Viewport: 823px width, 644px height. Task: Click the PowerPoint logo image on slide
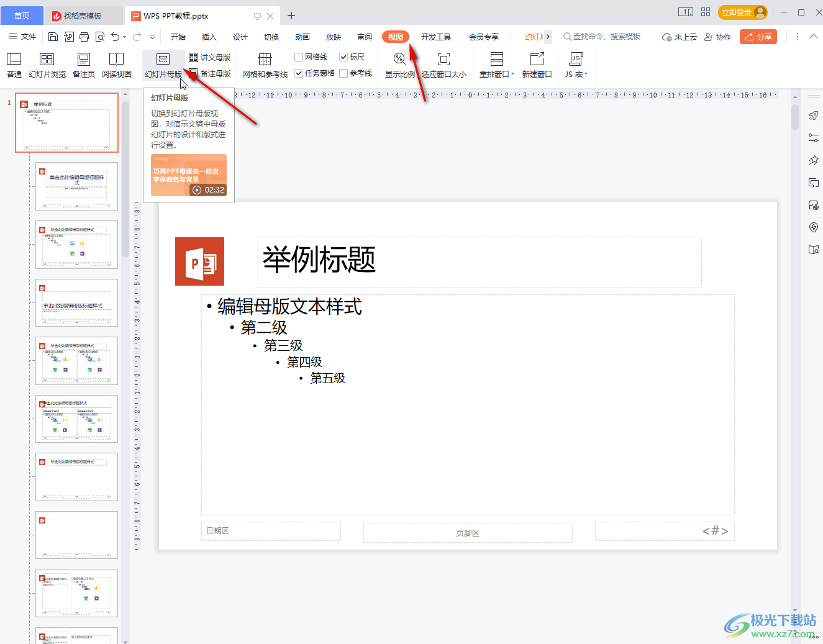pos(199,261)
